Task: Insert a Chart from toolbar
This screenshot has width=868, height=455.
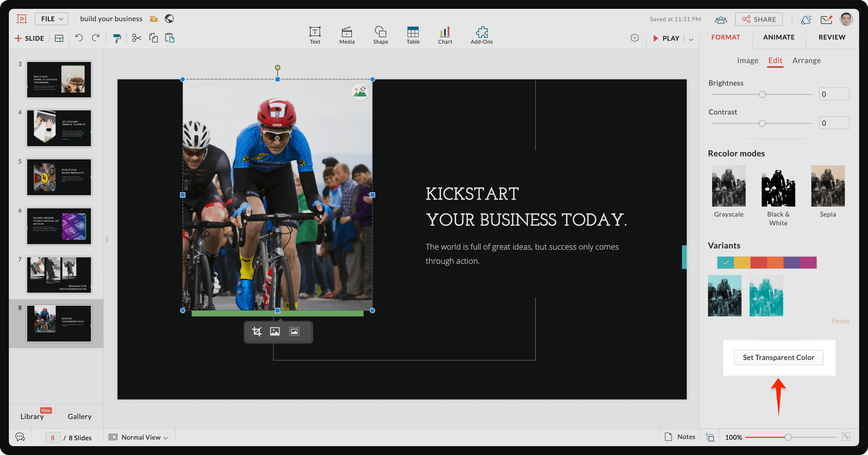Action: coord(445,35)
